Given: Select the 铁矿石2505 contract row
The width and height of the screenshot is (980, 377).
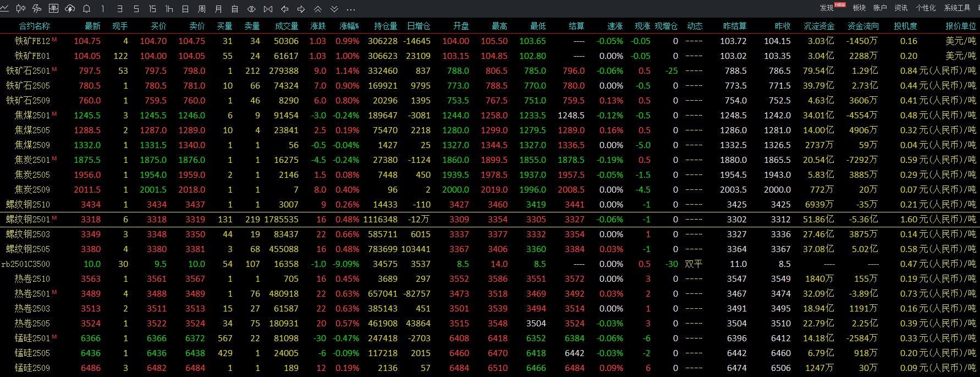Looking at the screenshot, I should point(28,85).
